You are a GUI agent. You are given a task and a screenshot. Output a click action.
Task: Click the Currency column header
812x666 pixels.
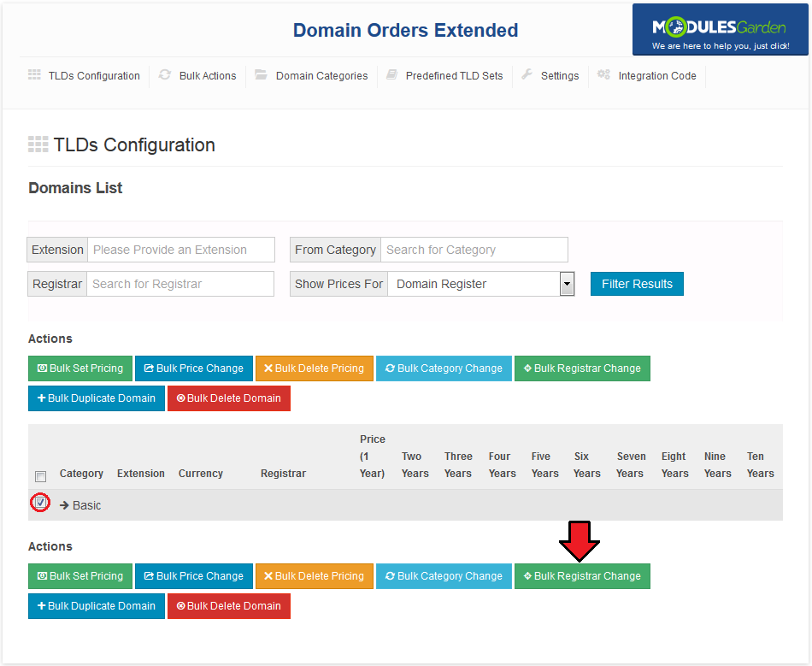(x=200, y=474)
